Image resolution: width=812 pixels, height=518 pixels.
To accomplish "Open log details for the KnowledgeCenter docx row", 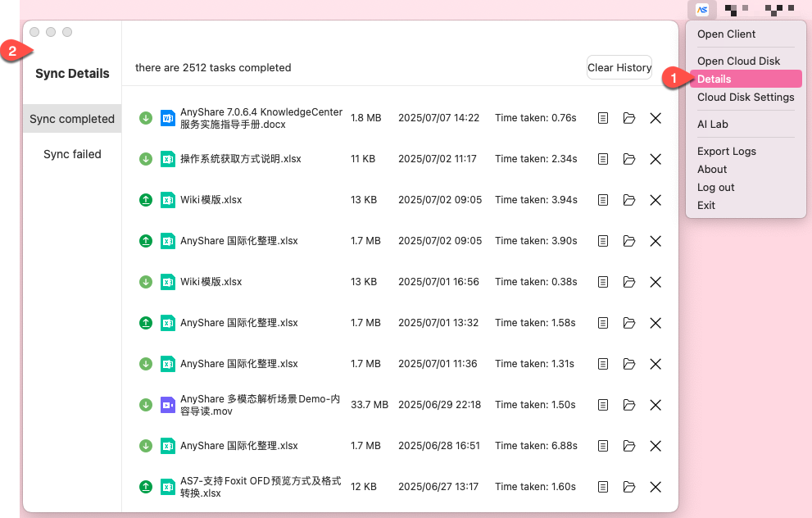I will click(x=603, y=118).
